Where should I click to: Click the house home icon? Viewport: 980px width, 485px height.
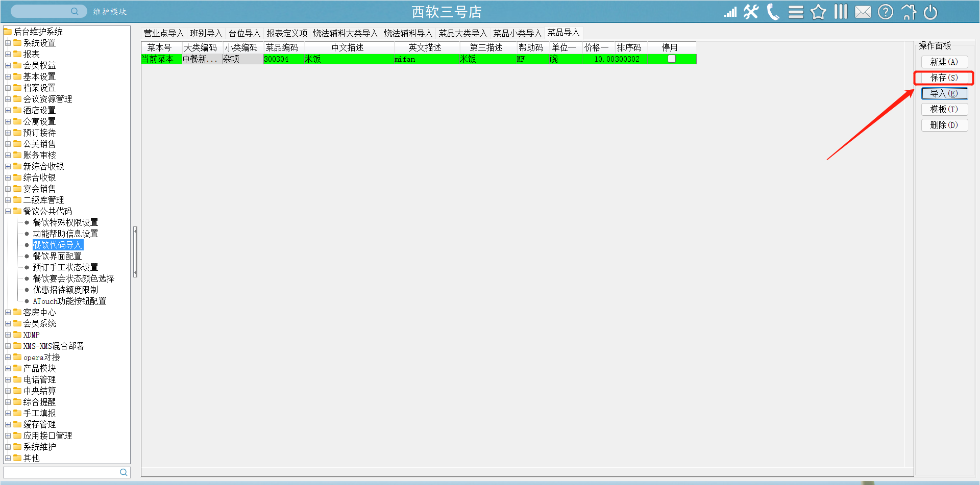tap(909, 12)
